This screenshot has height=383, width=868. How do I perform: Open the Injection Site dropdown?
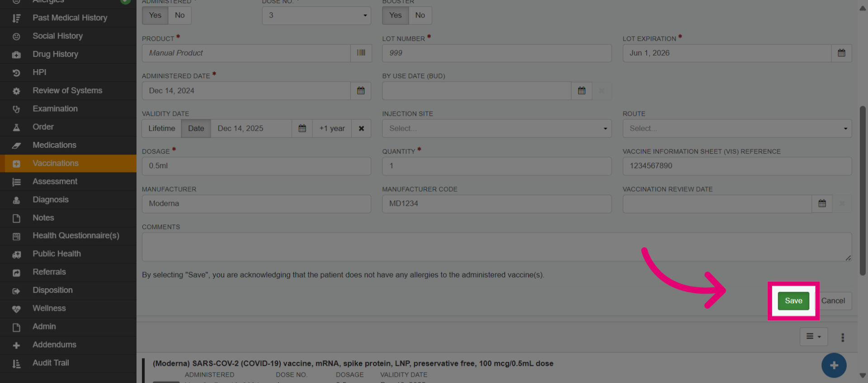(x=497, y=128)
